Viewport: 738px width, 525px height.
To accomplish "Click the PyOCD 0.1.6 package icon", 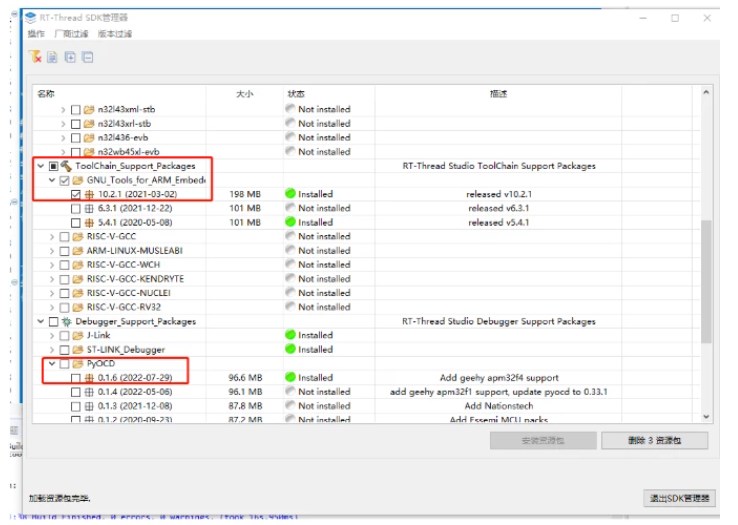I will pyautogui.click(x=89, y=378).
